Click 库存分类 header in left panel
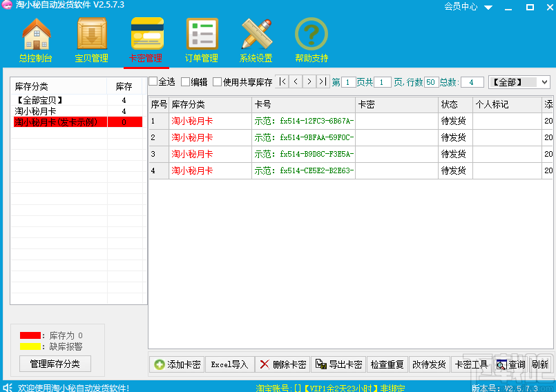This screenshot has width=556, height=392. 59,86
